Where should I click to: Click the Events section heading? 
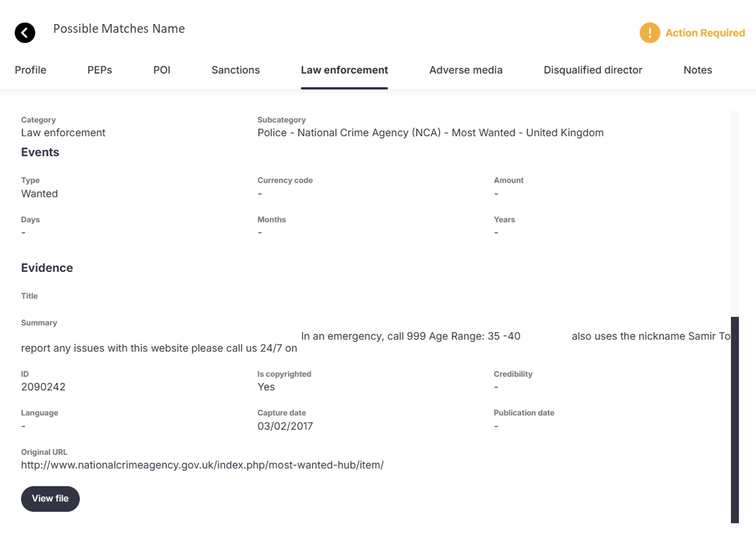point(40,153)
